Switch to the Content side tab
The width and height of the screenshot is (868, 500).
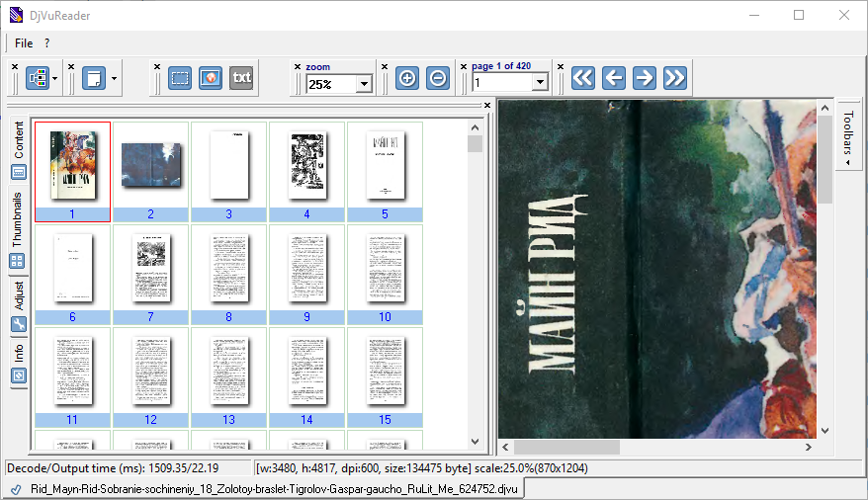click(19, 148)
